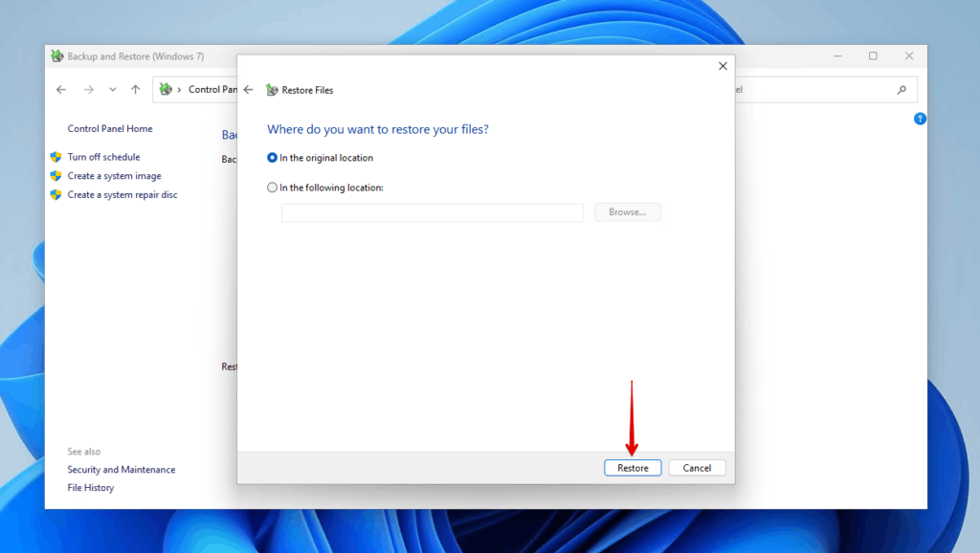Click the shield icon beside Create a system image
The image size is (980, 553).
coord(56,176)
